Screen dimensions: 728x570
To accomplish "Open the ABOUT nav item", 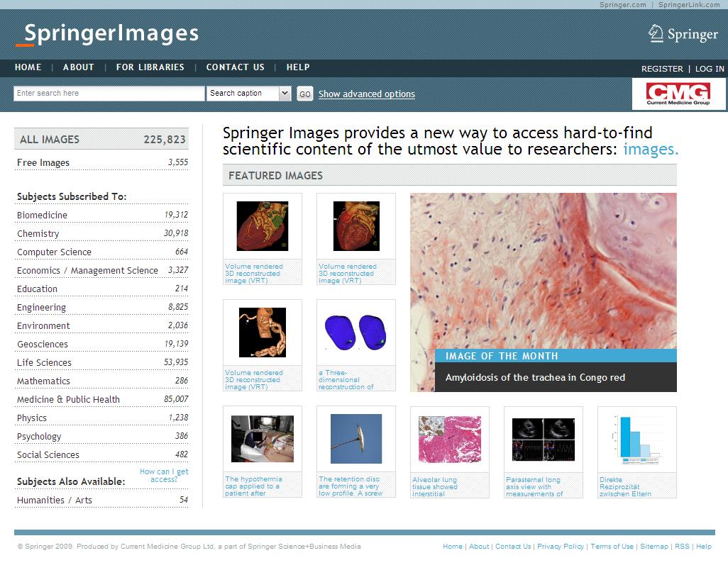I will pos(79,67).
